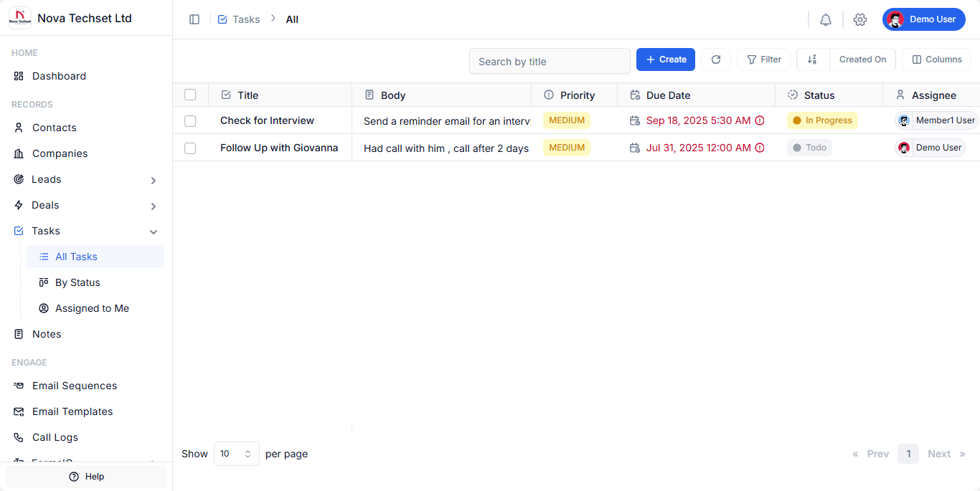The image size is (980, 491).
Task: Open the Columns selector
Action: coord(936,59)
